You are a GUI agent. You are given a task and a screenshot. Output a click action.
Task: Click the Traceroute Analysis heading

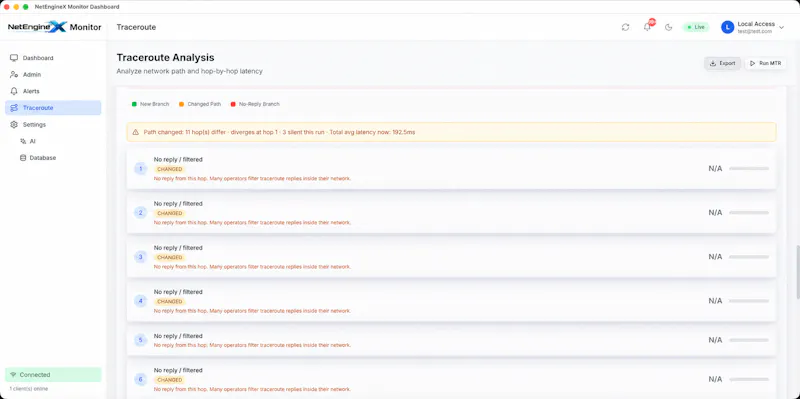coord(165,58)
